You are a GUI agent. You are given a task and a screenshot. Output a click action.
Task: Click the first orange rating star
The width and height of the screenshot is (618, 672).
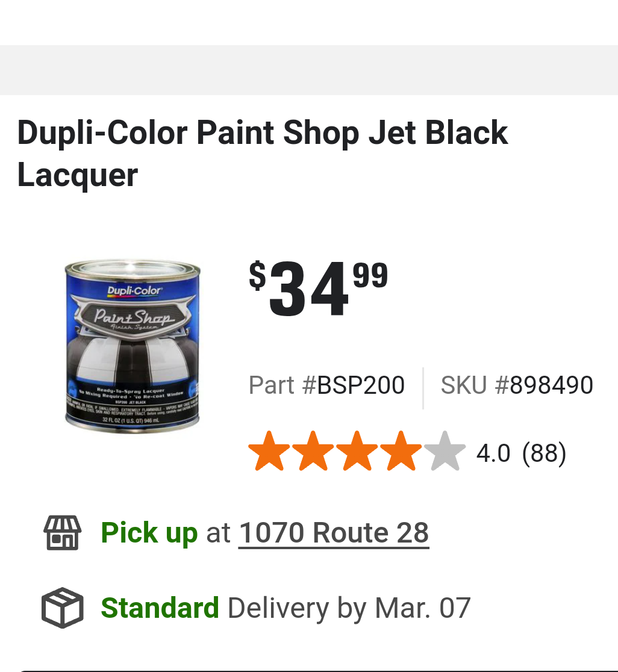[x=269, y=451]
